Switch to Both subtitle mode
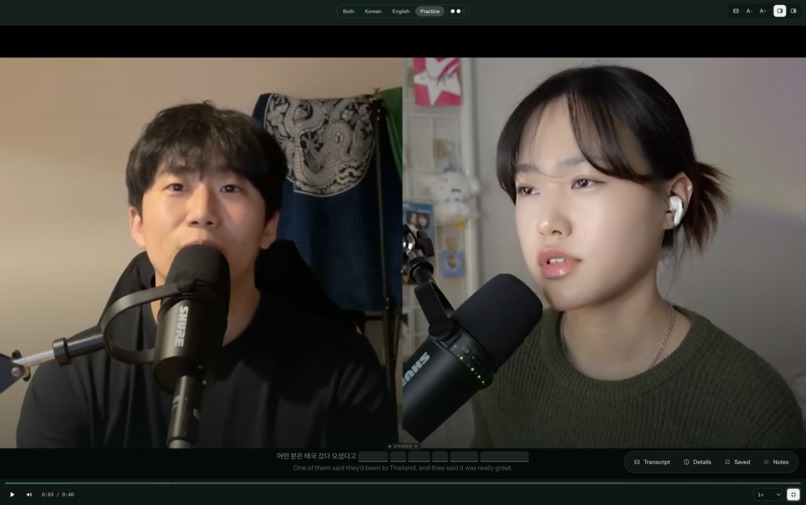This screenshot has height=505, width=806. pyautogui.click(x=349, y=11)
